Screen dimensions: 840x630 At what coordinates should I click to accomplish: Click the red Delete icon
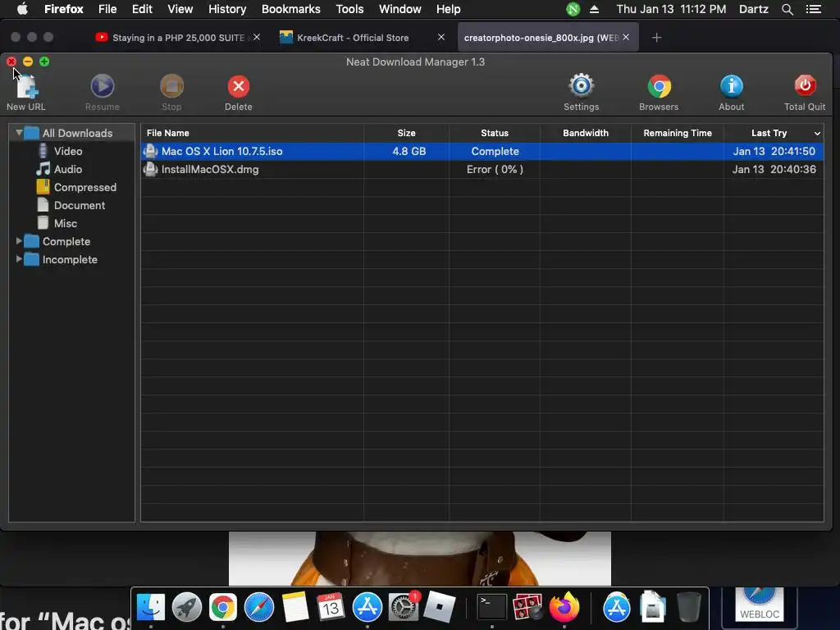pyautogui.click(x=239, y=86)
